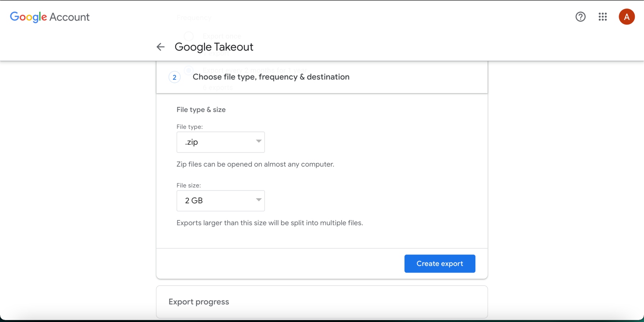The height and width of the screenshot is (322, 644).
Task: Open the Help question-mark icon
Action: [580, 17]
